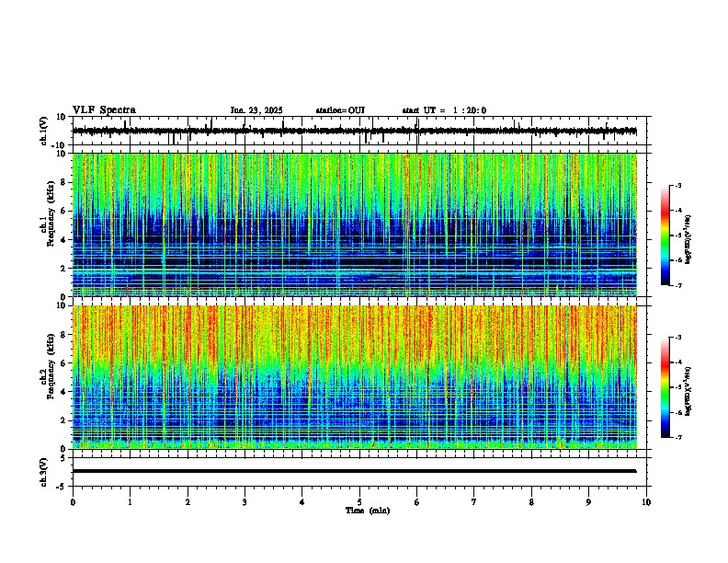Click the "8" kHz tick on ch.2 spectrogram
Viewport: 728px width, 563px height.
(x=64, y=335)
